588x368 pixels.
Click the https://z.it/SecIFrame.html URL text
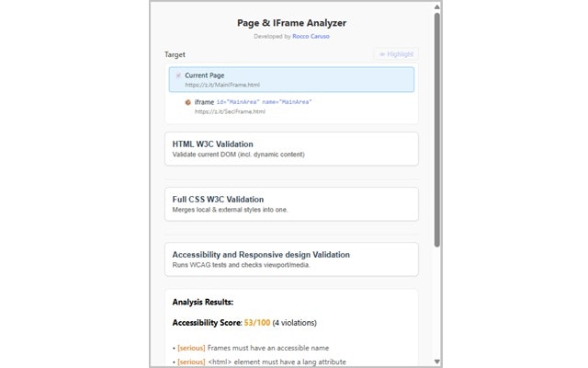230,111
